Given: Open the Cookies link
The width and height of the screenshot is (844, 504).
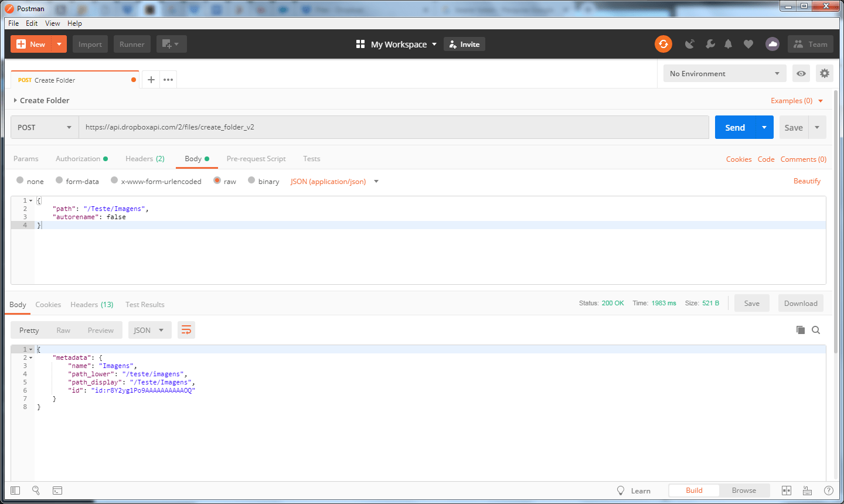Looking at the screenshot, I should point(738,159).
